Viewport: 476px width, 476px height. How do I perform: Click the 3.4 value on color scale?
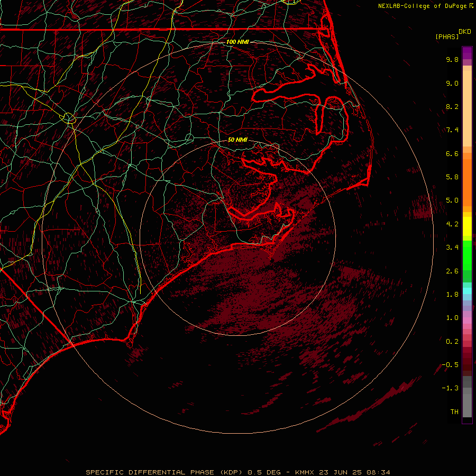click(452, 248)
